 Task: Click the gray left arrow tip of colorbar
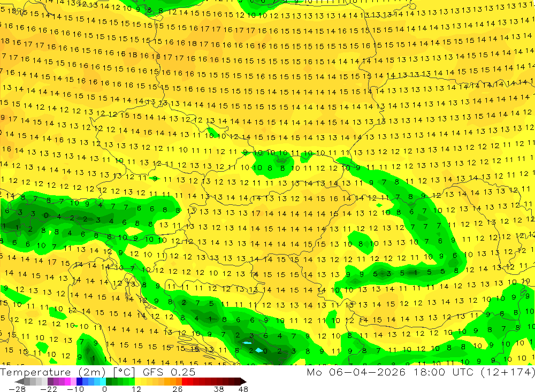tap(19, 381)
